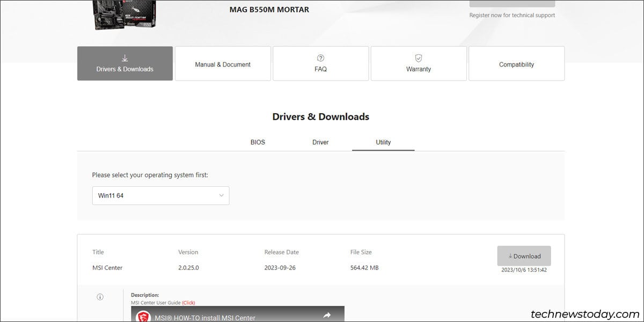Click the 'Register now for technical support' text
This screenshot has width=644, height=322.
[512, 15]
